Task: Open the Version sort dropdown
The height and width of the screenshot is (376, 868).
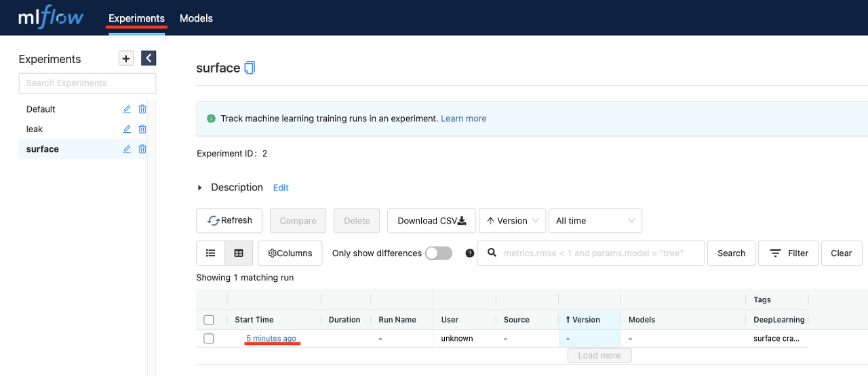Action: coord(512,221)
